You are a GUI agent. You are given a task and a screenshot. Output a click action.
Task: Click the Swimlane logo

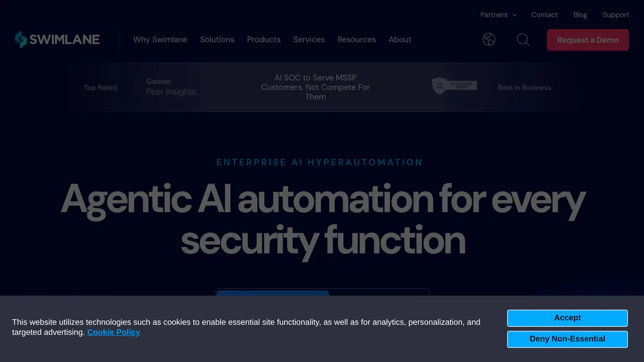(57, 39)
